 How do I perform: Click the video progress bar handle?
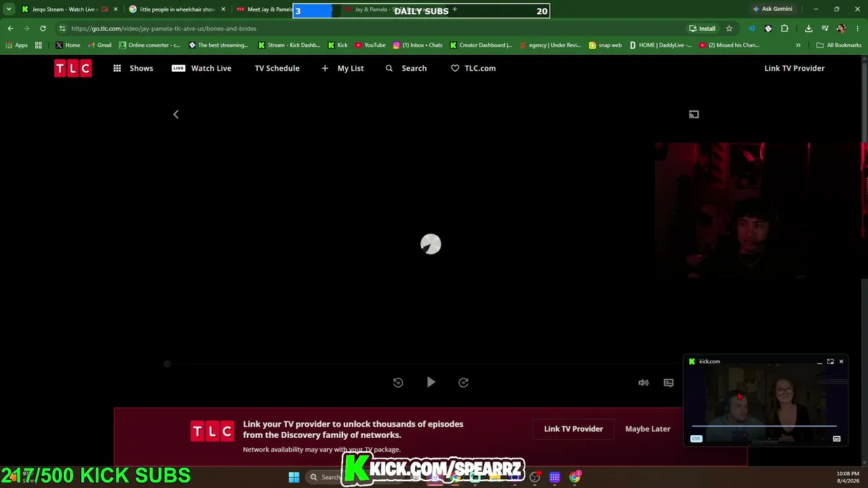click(167, 364)
